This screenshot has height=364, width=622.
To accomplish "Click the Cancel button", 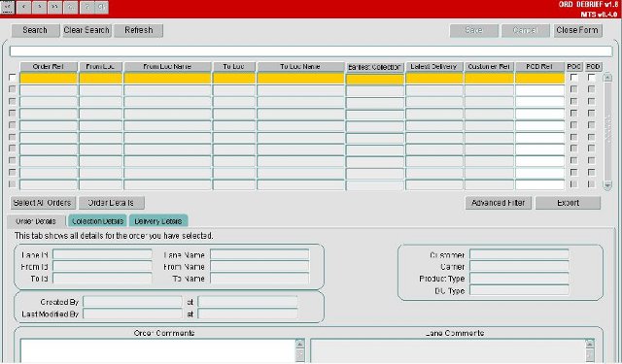I will 525,30.
